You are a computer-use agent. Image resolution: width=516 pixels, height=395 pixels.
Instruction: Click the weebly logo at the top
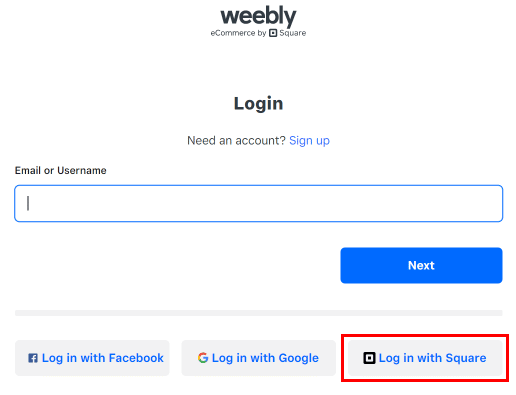click(x=258, y=16)
